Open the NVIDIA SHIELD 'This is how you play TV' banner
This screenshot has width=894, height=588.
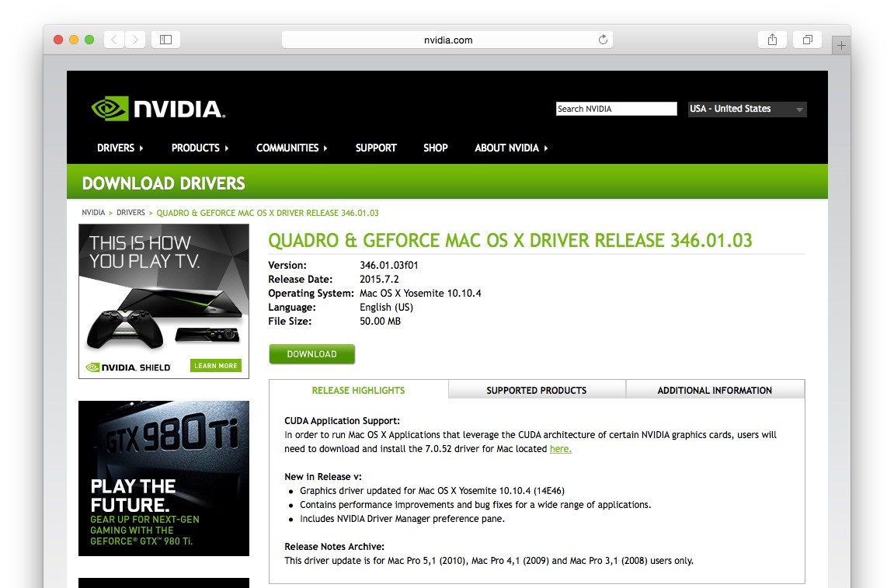164,301
